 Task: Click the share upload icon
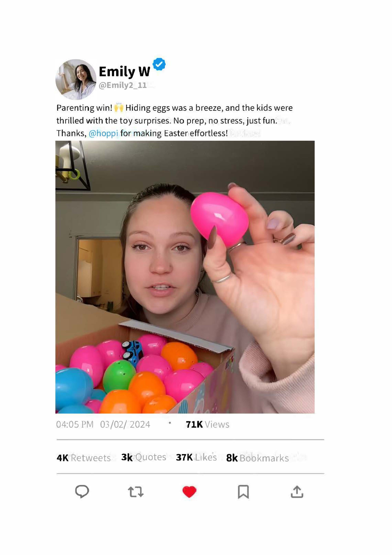(x=297, y=492)
